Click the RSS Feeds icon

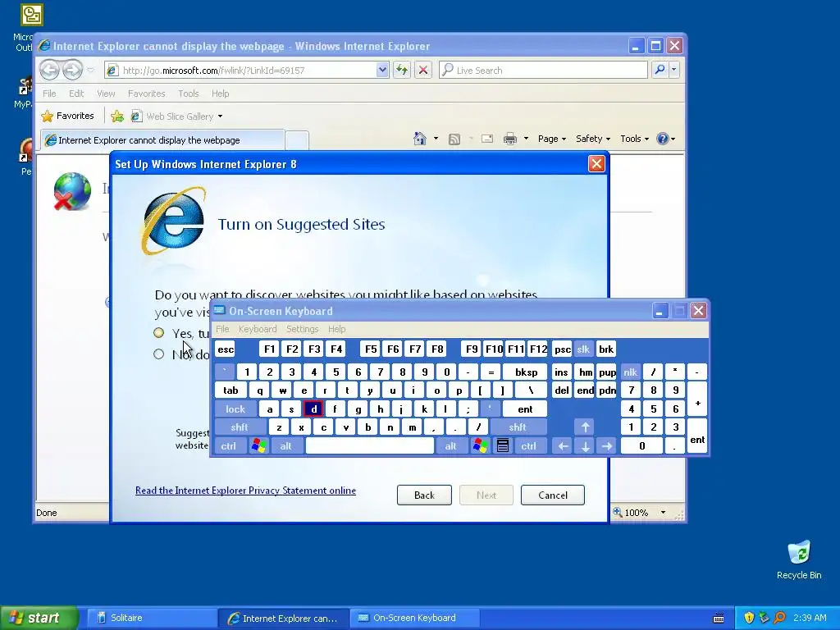[x=454, y=139]
